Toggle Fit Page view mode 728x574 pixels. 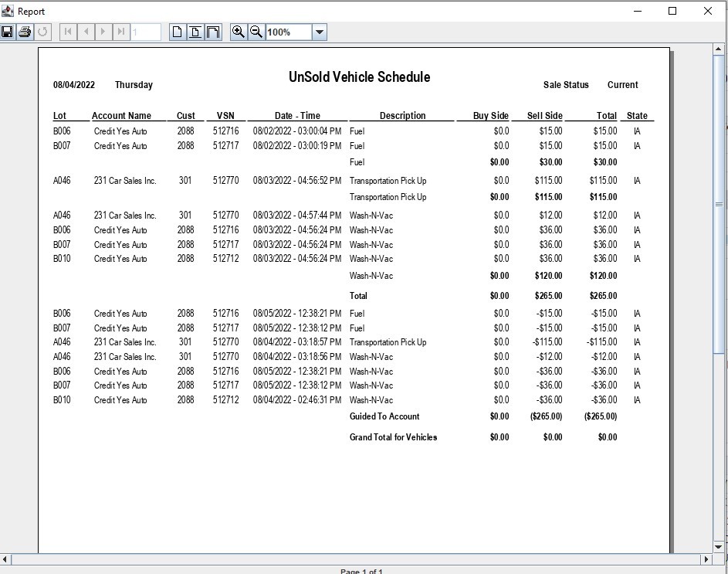195,32
